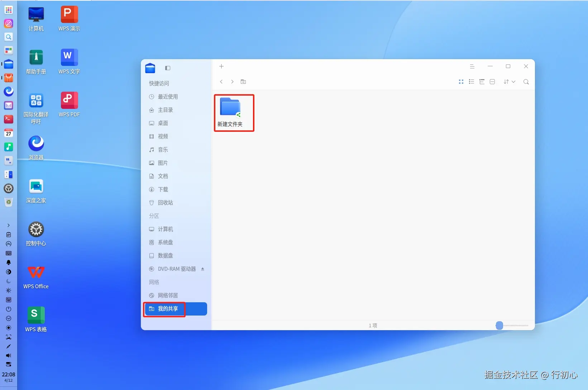Open 文档 in the sidebar

pos(176,176)
